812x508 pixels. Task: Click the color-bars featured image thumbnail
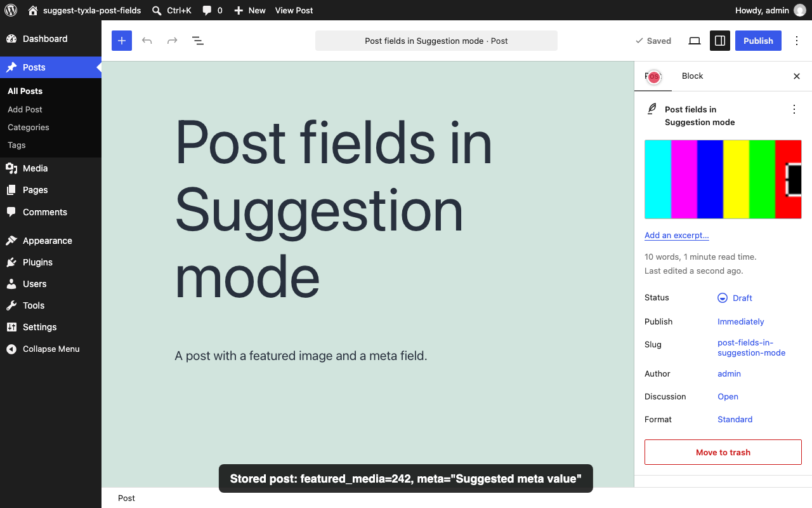point(723,179)
